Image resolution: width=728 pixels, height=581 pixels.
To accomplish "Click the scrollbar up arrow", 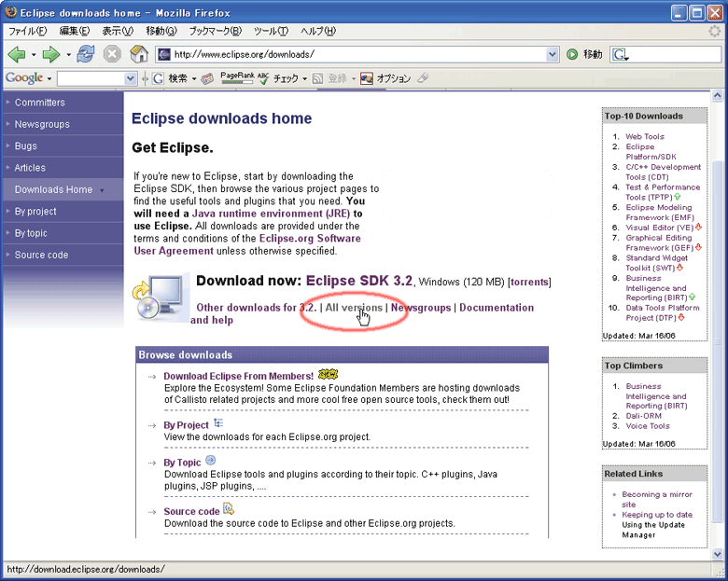I will click(x=717, y=96).
